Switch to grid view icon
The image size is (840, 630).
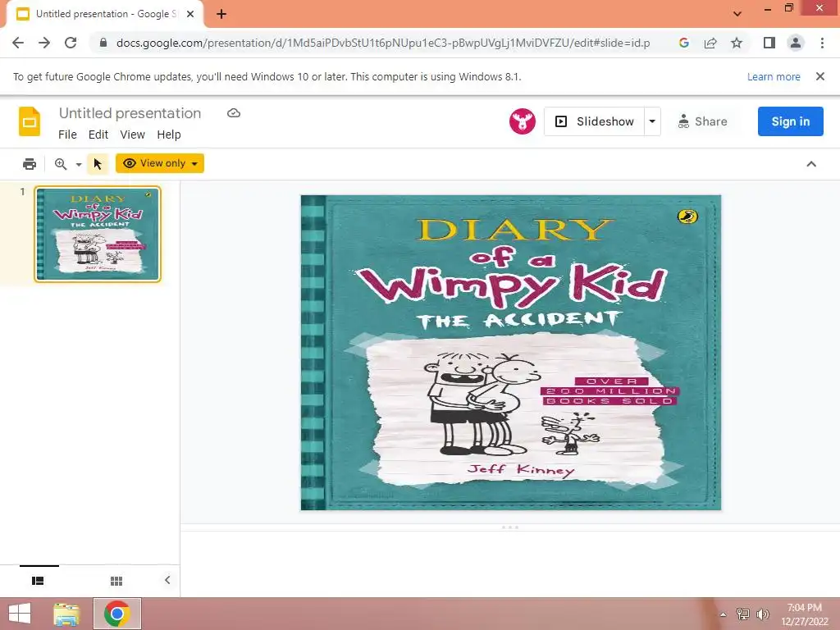(x=116, y=581)
